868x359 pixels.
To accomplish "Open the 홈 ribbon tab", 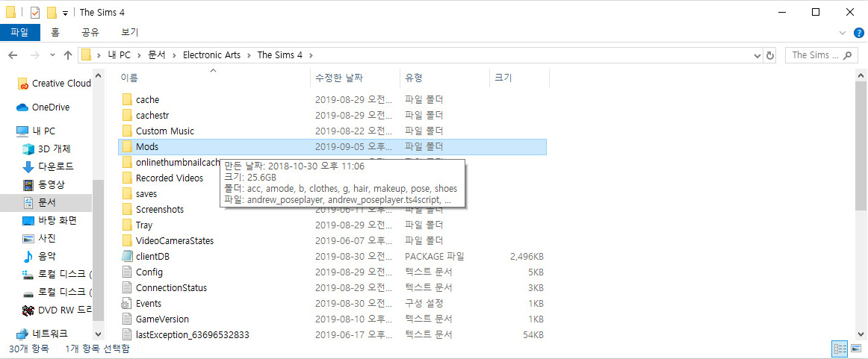I will 55,33.
